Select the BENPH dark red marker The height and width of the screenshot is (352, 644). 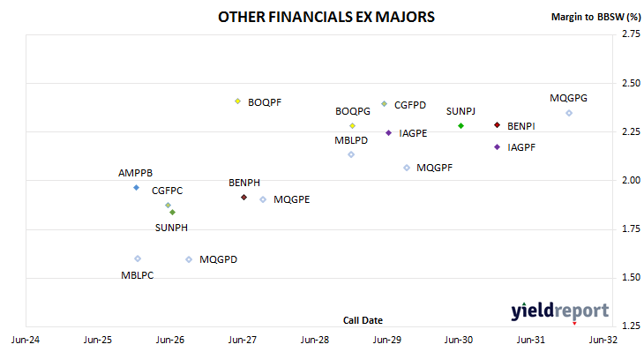243,198
